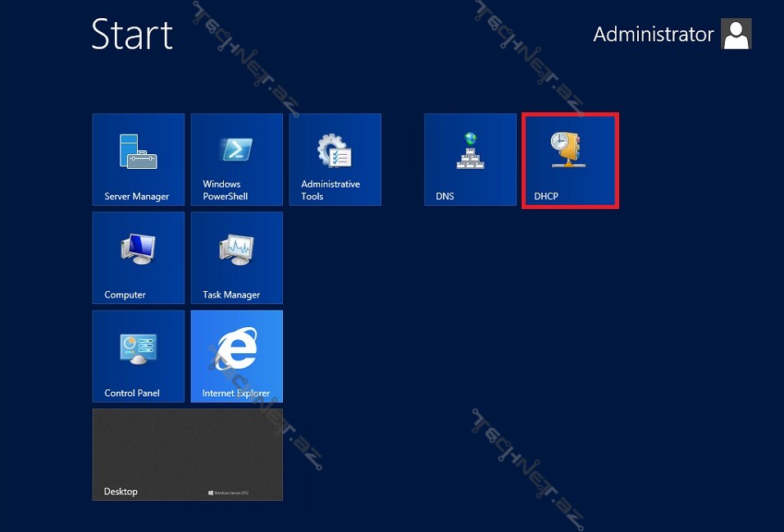Image resolution: width=784 pixels, height=532 pixels.
Task: Open the Server Manager tile icon
Action: tap(138, 152)
